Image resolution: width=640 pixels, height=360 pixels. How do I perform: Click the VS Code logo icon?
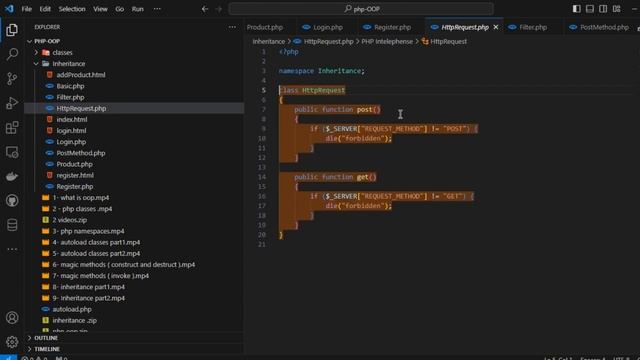(9, 9)
